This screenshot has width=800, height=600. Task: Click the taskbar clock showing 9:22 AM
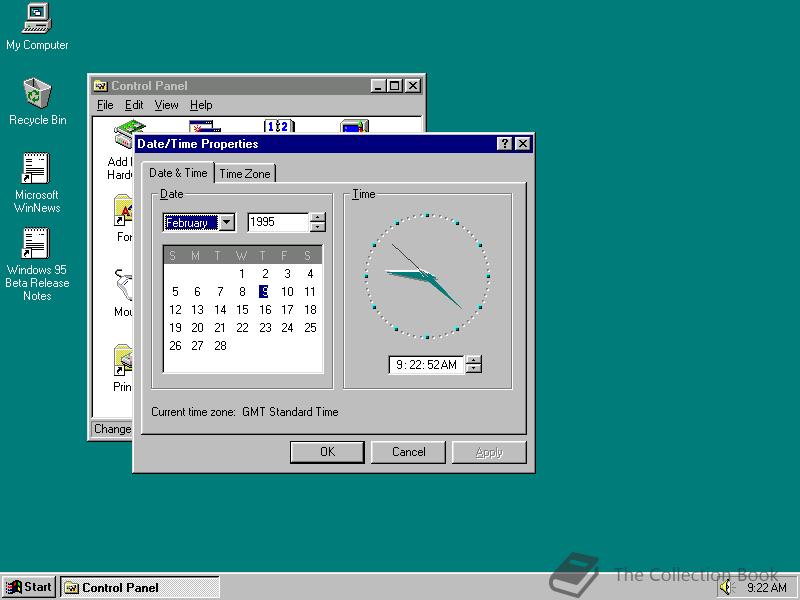(766, 588)
